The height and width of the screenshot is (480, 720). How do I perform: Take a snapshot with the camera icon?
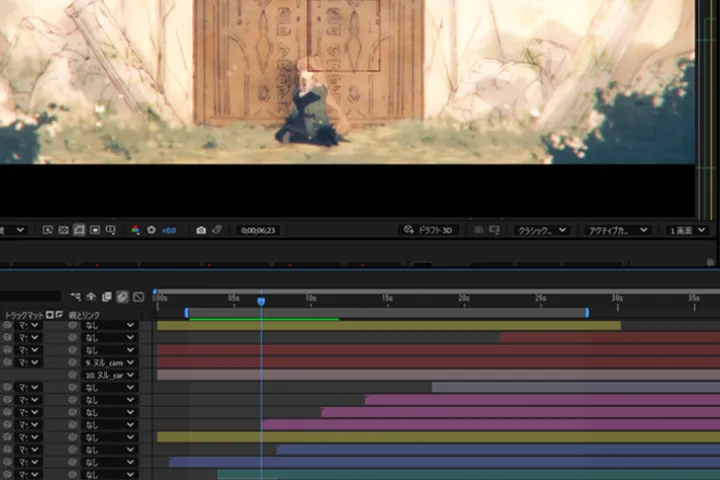pyautogui.click(x=201, y=230)
